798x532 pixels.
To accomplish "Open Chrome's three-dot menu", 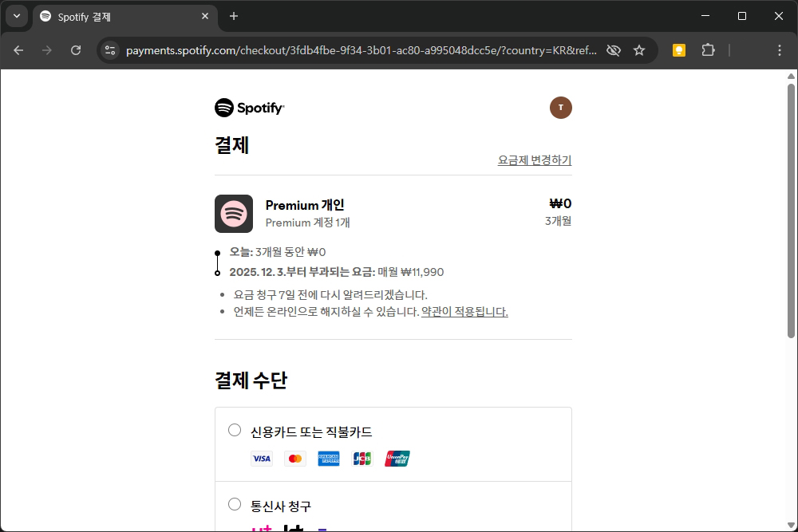I will pyautogui.click(x=779, y=50).
